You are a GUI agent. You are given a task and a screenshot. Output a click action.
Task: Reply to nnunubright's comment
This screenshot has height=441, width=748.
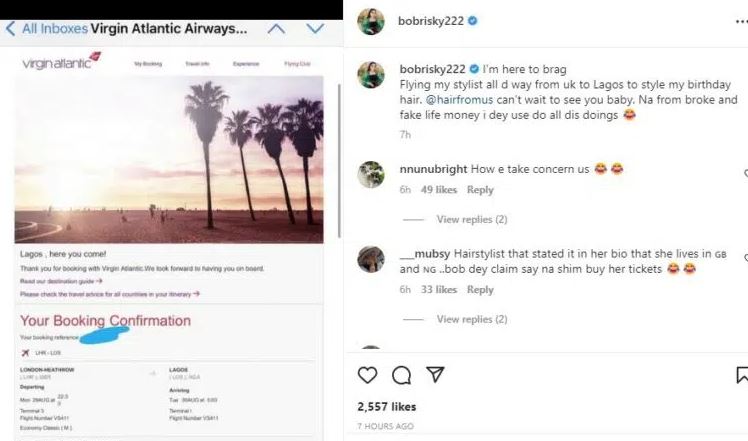coord(480,190)
